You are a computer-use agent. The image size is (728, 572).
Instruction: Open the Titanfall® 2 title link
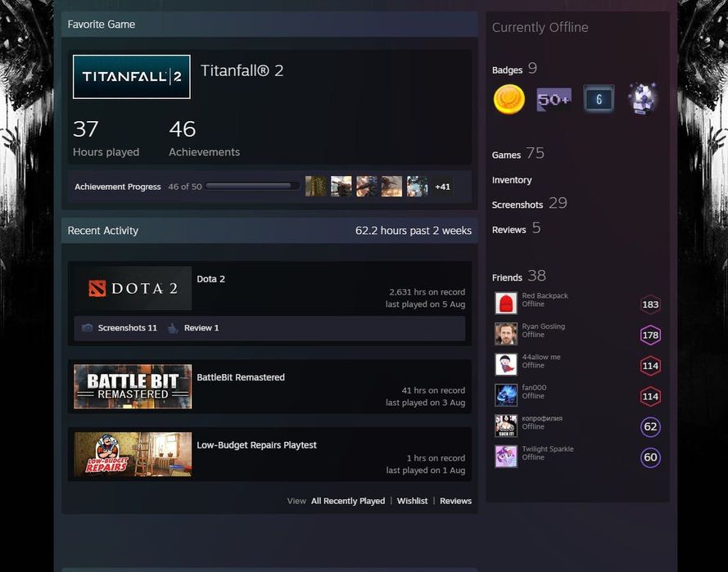(242, 70)
